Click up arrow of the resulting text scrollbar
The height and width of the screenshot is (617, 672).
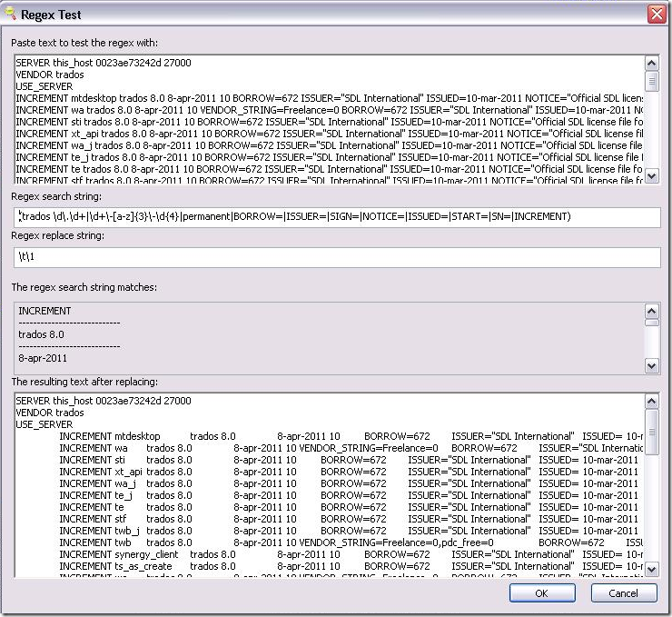pyautogui.click(x=652, y=402)
